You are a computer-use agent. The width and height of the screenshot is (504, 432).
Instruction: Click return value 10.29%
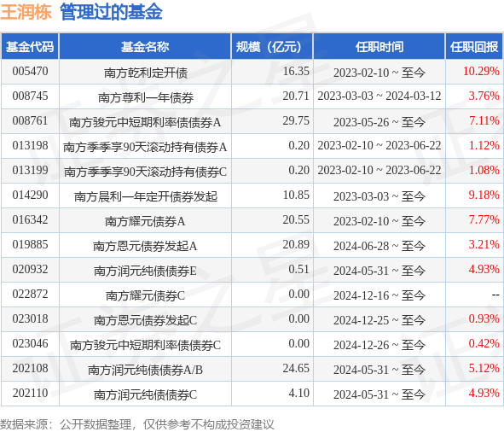coord(481,71)
